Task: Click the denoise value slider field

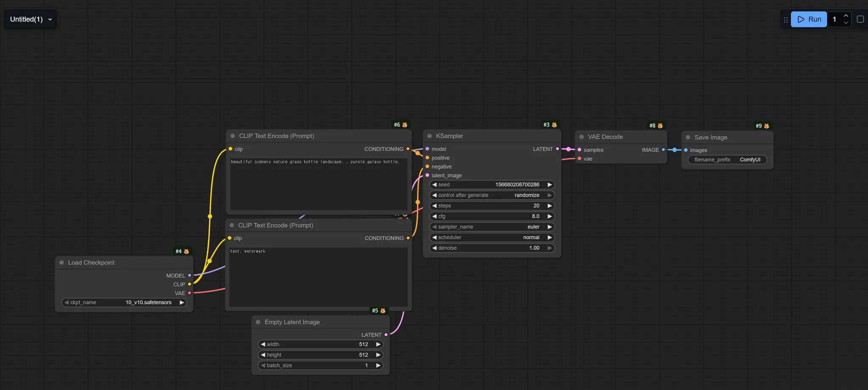Action: [492, 248]
